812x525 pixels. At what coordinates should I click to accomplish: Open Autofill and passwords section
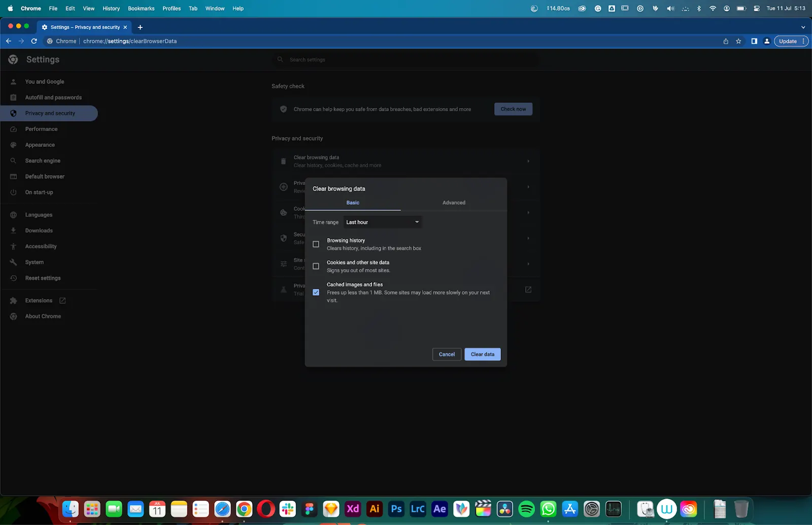point(53,97)
